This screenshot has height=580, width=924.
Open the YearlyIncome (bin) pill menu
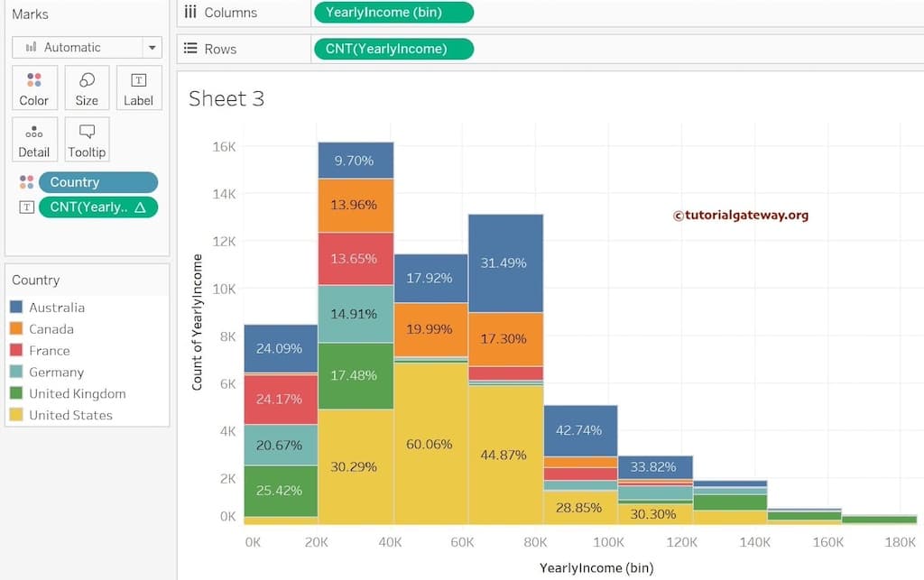(393, 12)
